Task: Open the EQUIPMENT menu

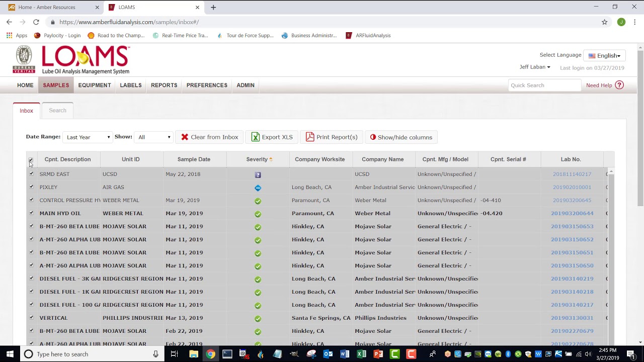Action: [x=95, y=85]
